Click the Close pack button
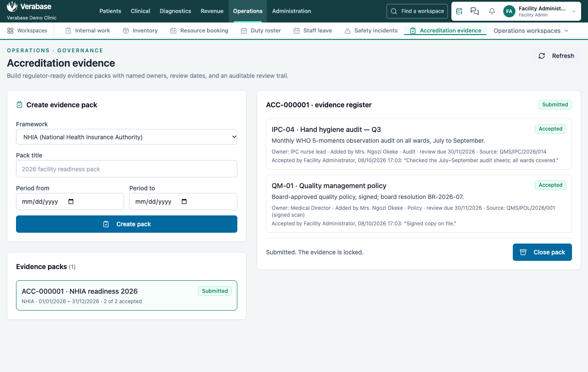588x372 pixels. (542, 252)
